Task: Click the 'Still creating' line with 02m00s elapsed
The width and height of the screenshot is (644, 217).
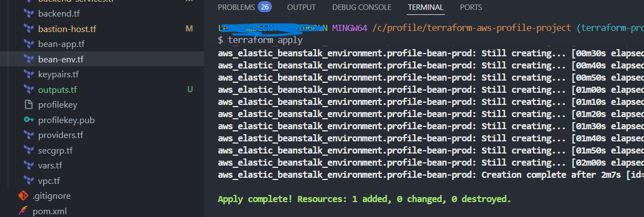Action: pyautogui.click(x=431, y=163)
